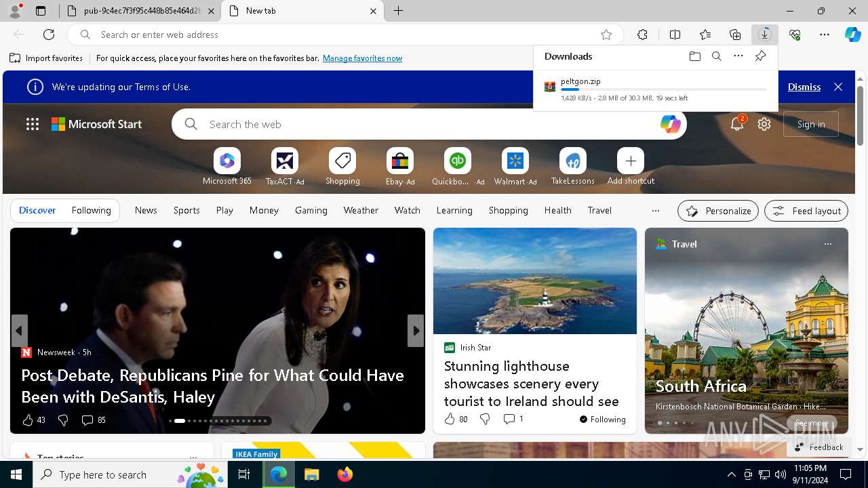This screenshot has height=488, width=868.
Task: Open the Downloads toolbar button
Action: coord(765,35)
